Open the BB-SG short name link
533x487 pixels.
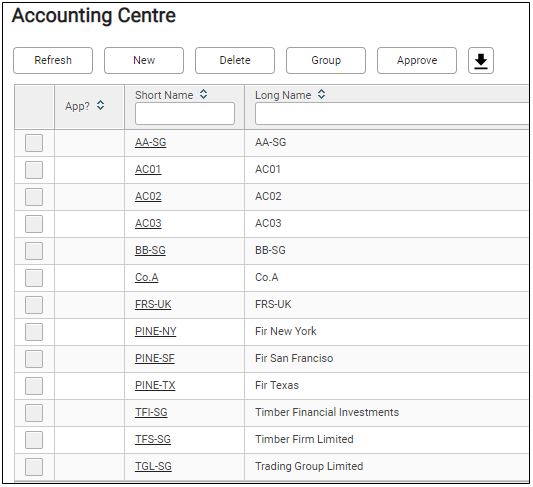point(150,250)
